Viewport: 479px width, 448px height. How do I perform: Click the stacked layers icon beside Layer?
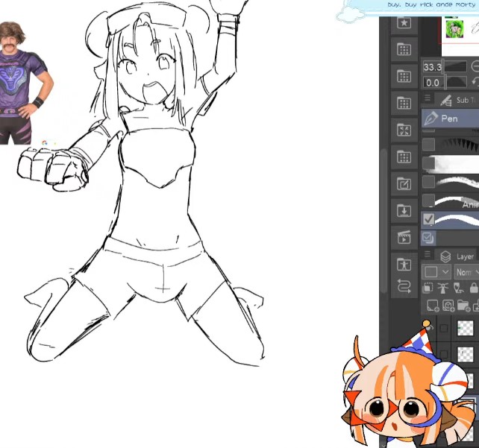[x=445, y=256]
